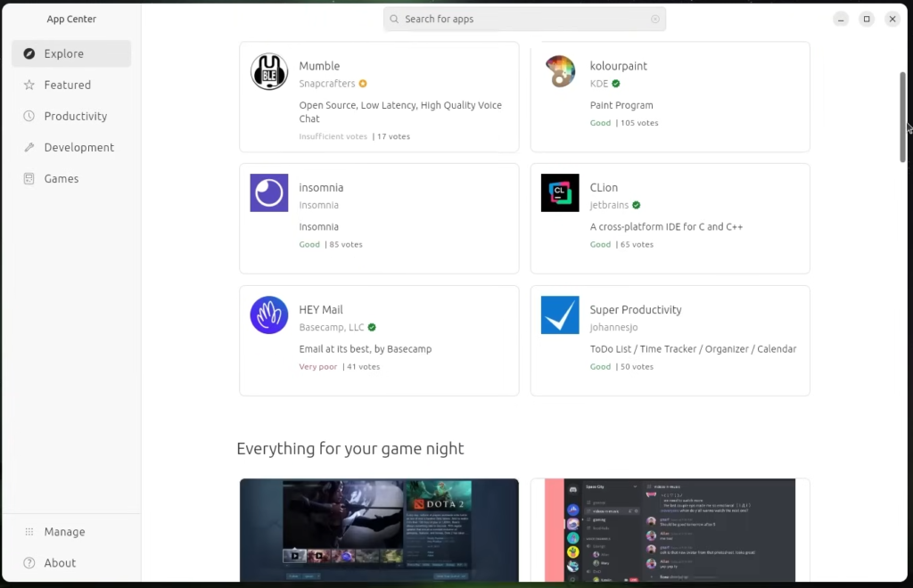Click the Steam DOTA 2 screenshot thumbnail
This screenshot has height=588, width=913.
tap(379, 530)
